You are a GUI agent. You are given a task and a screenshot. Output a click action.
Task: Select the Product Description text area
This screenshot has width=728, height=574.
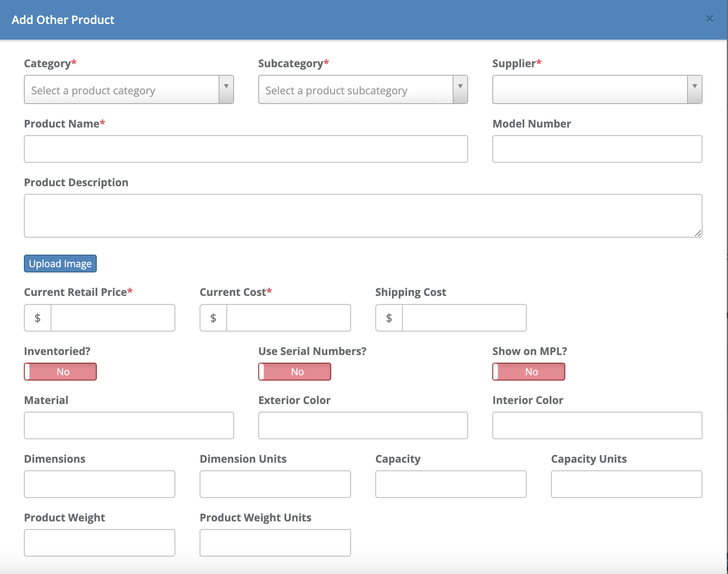point(363,215)
